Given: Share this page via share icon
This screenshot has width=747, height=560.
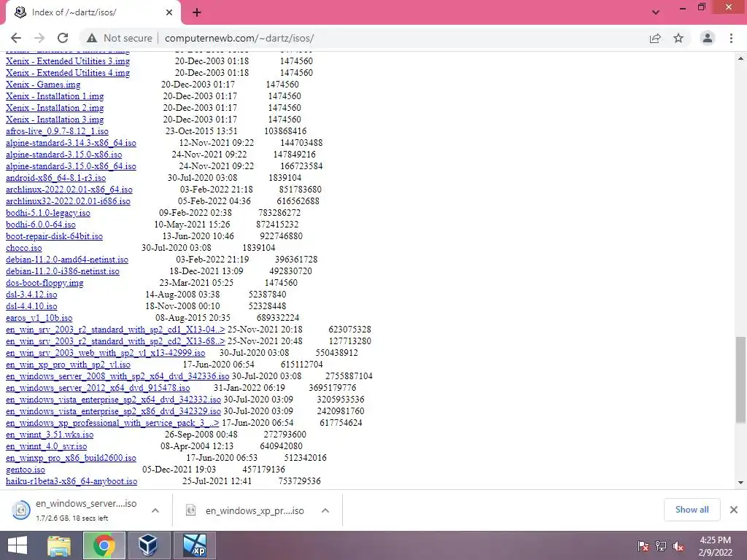Looking at the screenshot, I should click(655, 38).
